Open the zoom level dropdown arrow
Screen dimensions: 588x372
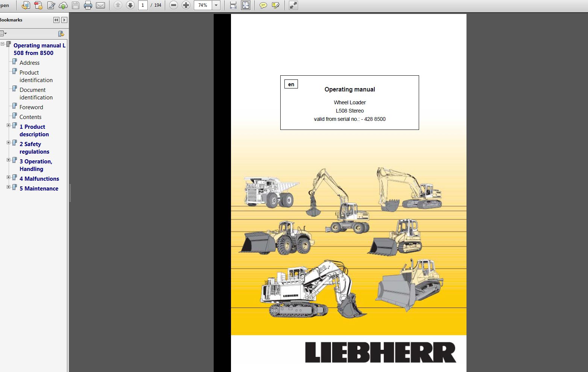point(216,5)
